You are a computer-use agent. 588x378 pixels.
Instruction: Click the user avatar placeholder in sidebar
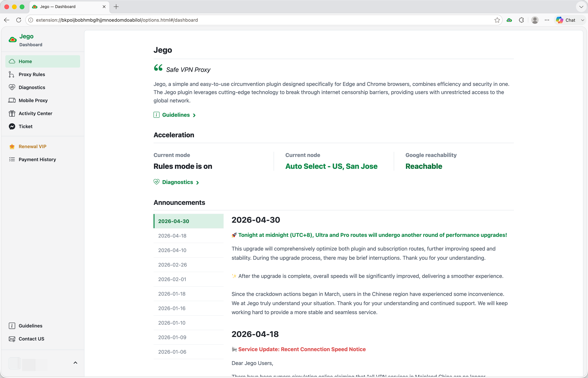[x=15, y=363]
